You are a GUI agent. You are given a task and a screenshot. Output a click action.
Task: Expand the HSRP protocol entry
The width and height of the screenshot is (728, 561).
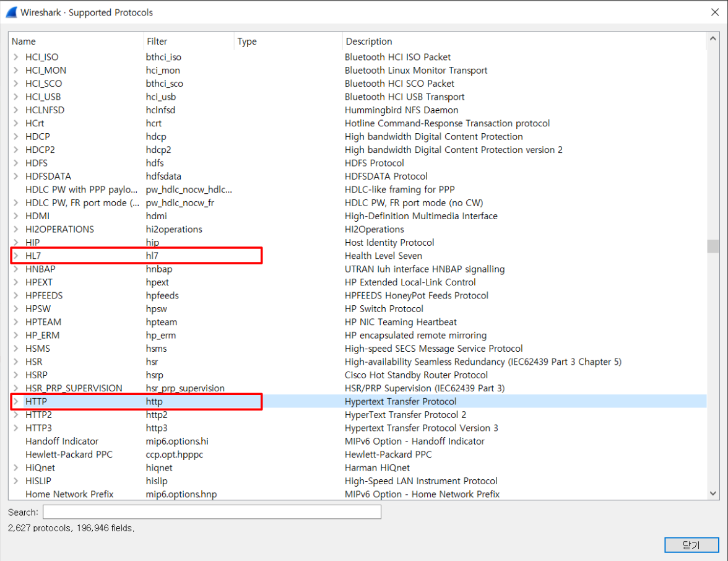tap(16, 375)
